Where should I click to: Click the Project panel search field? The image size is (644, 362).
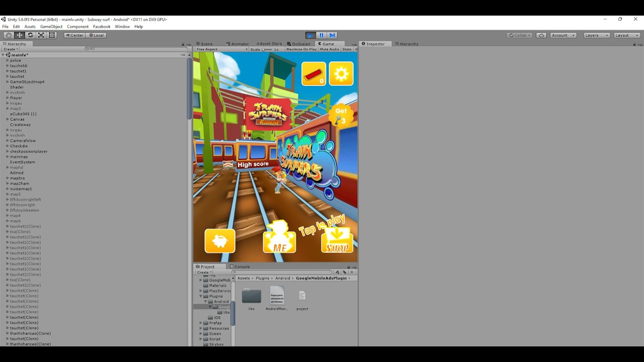pos(282,272)
